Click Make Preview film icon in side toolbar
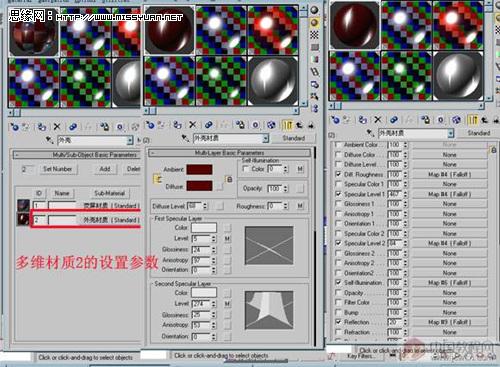This screenshot has width=500, height=367. (x=314, y=72)
